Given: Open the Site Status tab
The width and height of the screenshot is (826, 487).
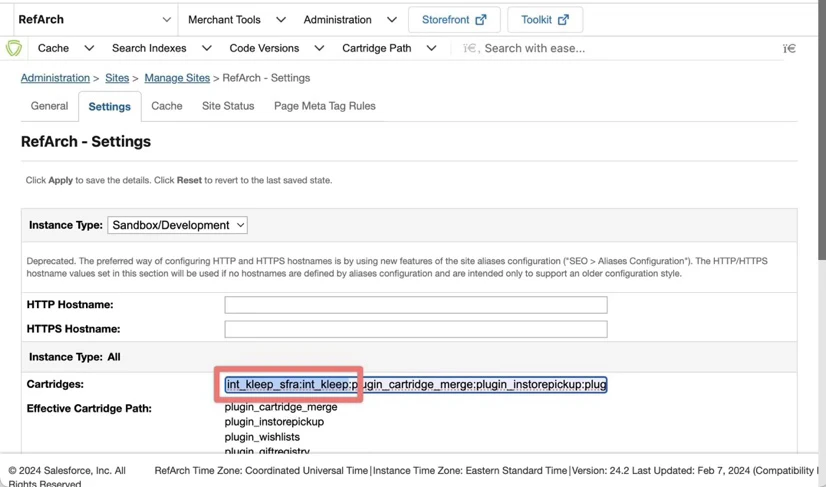Looking at the screenshot, I should [228, 106].
